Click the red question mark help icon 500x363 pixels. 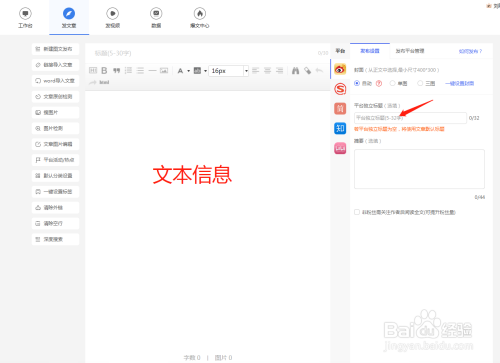[379, 83]
